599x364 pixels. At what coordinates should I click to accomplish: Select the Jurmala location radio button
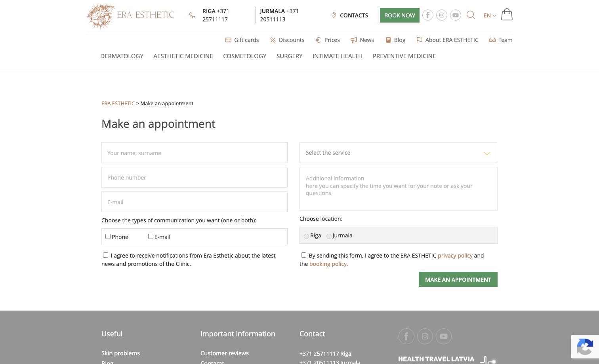pyautogui.click(x=329, y=236)
